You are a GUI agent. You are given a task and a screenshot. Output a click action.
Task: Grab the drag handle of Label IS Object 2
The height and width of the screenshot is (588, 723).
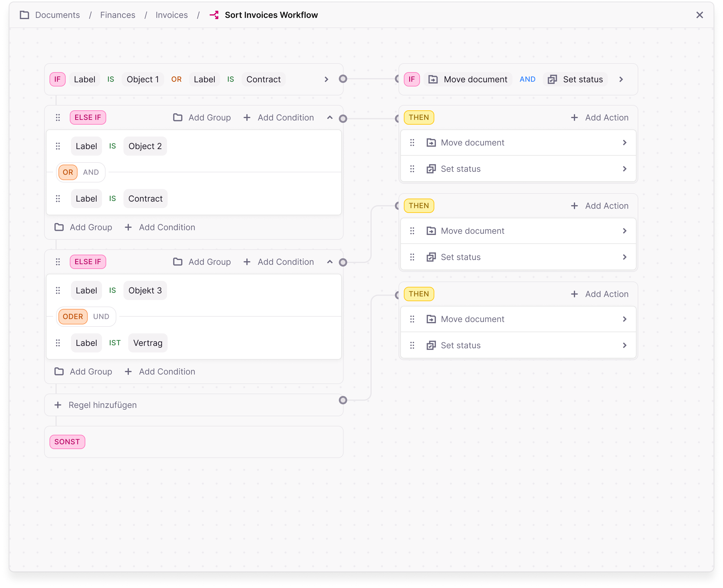[x=58, y=146]
